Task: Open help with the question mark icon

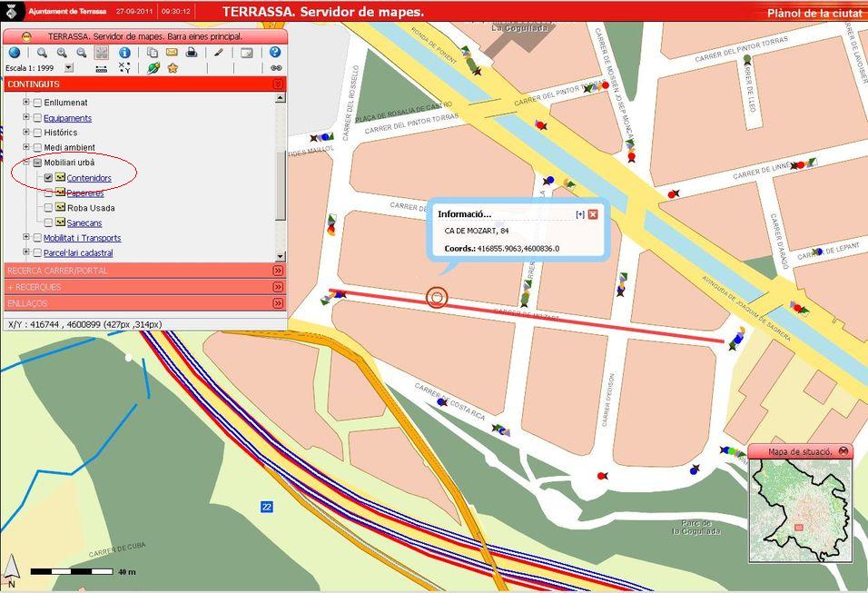Action: point(275,52)
